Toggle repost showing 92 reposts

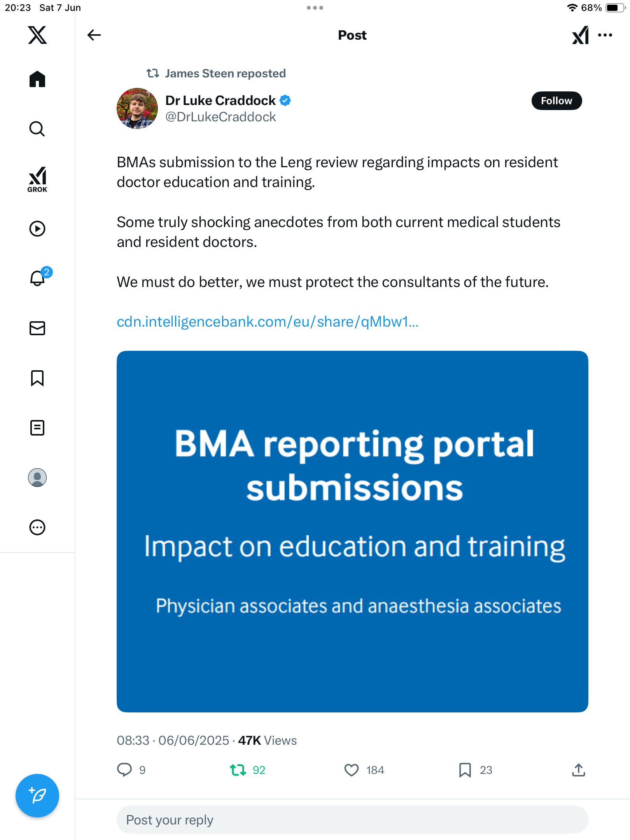(x=247, y=770)
